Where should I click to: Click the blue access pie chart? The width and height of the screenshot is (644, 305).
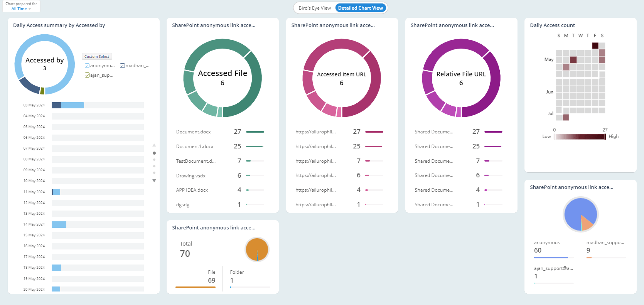tap(580, 214)
